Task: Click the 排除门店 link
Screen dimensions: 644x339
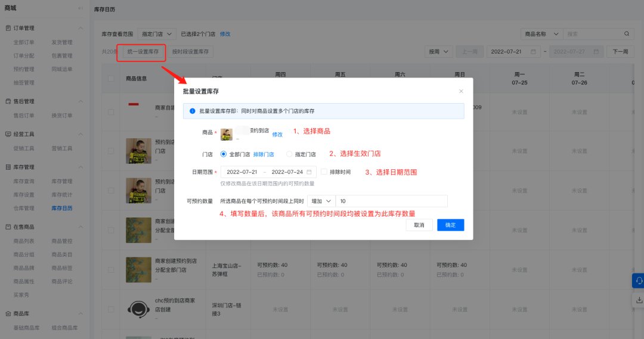Action: (x=264, y=154)
